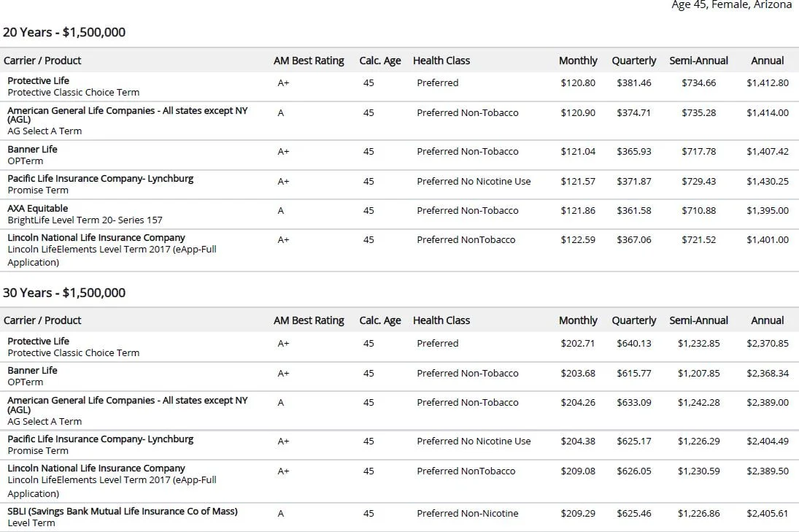Click the $1,430.25 annual premium

(768, 181)
